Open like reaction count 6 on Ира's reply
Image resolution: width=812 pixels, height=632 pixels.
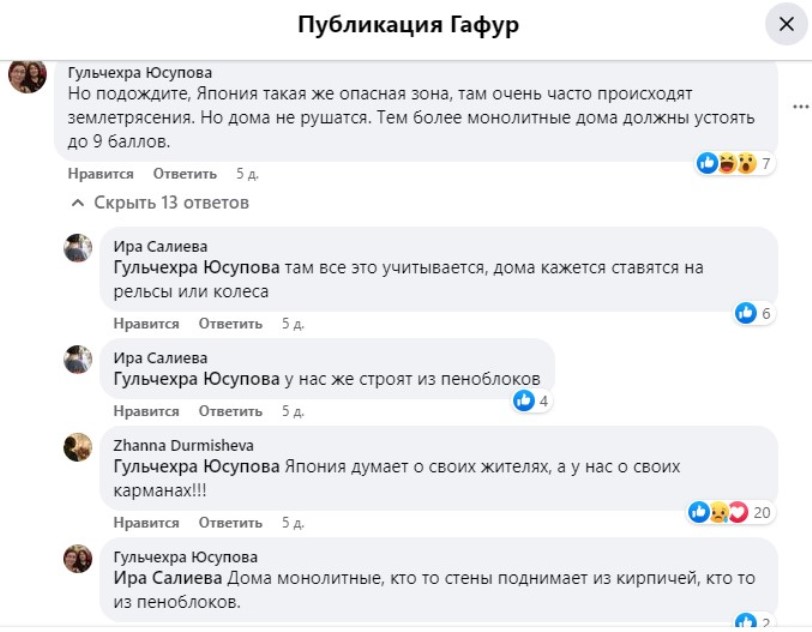[x=754, y=314]
